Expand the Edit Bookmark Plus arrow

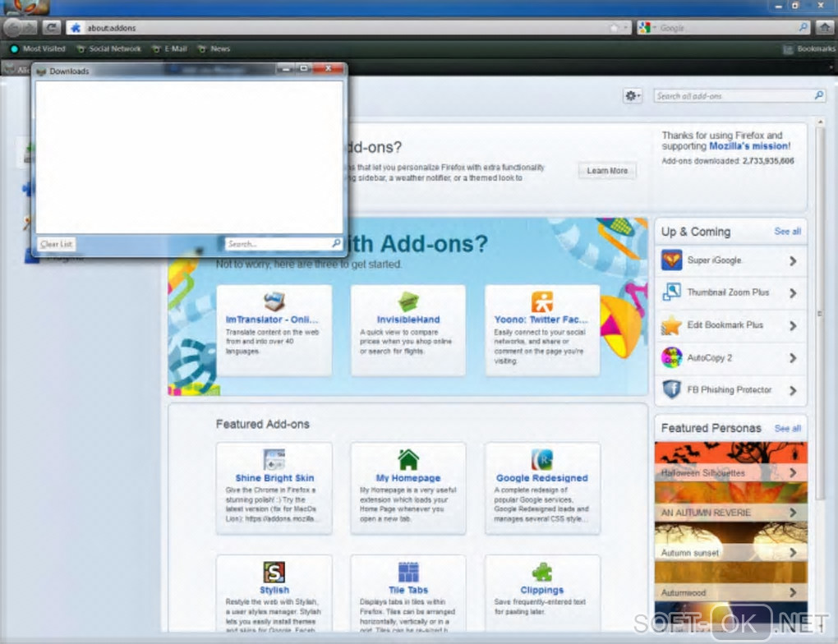[793, 325]
